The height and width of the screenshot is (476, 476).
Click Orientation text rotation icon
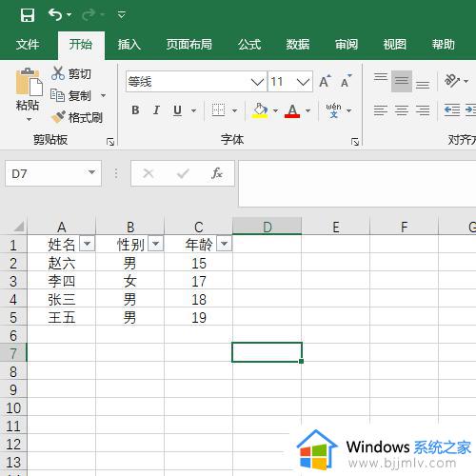point(452,81)
